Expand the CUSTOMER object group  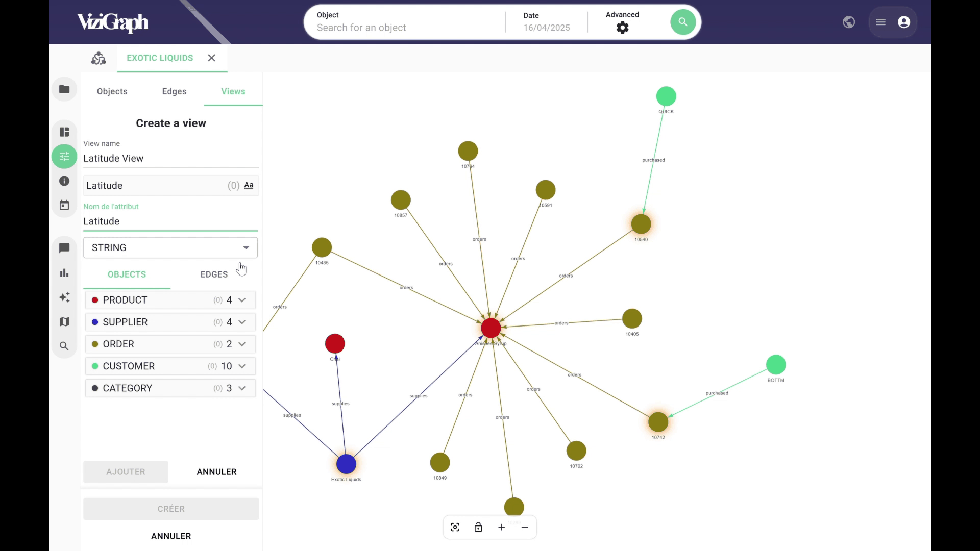click(242, 366)
